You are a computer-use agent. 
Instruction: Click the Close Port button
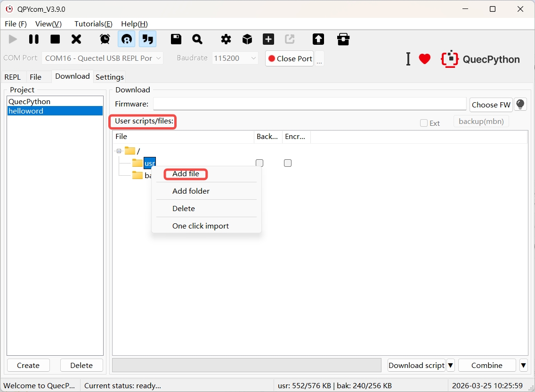(x=290, y=58)
